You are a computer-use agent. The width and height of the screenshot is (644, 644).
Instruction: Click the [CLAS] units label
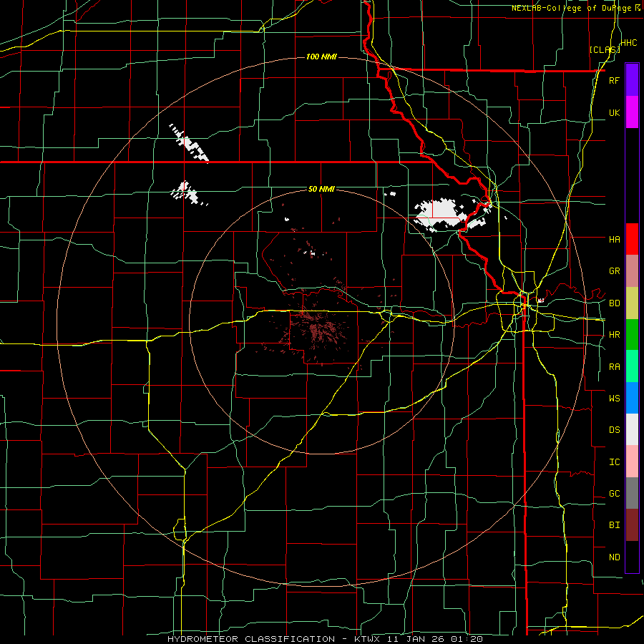tap(605, 50)
